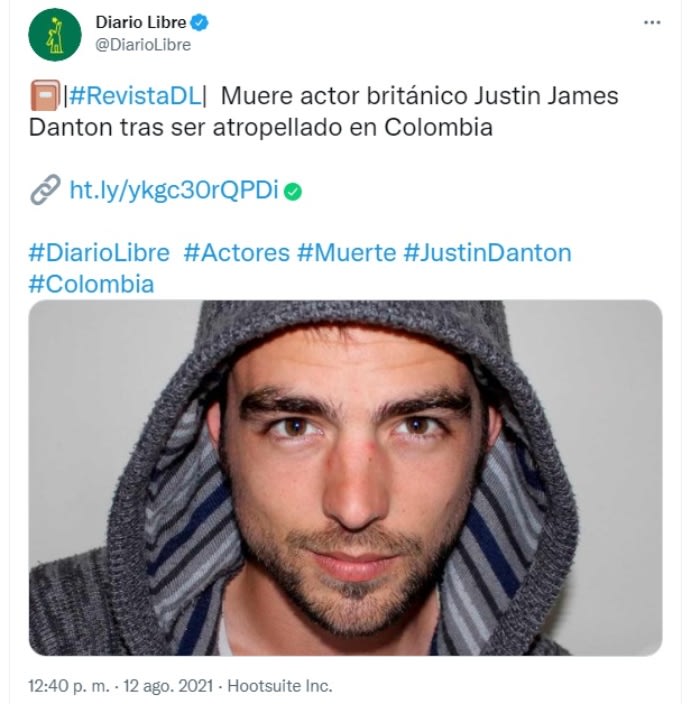Enlarge the attached photo of hooded man
Viewport: 700px width, 704px height.
(345, 477)
